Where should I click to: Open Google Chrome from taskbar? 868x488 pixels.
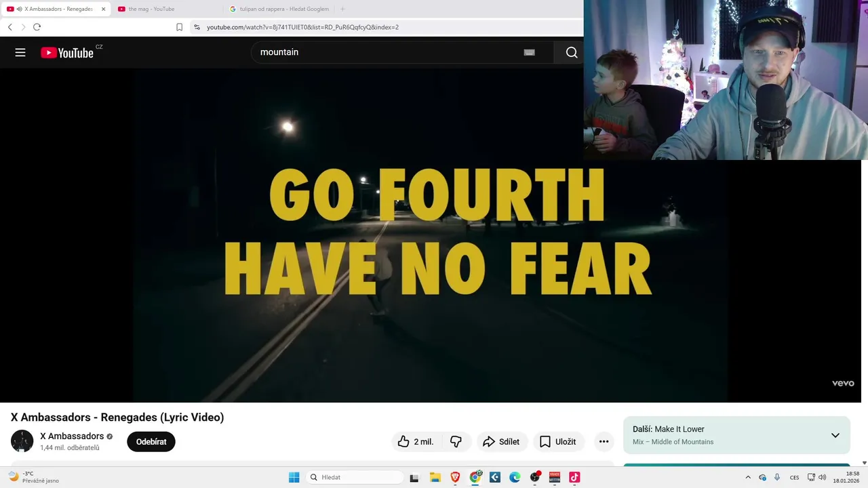coord(475,477)
